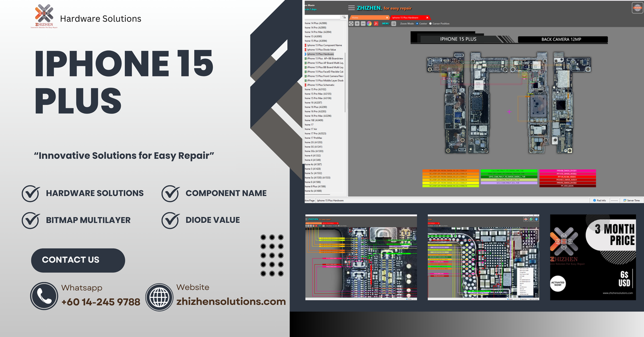The height and width of the screenshot is (337, 644).
Task: Open the 3 MONTH PRICE thumbnail
Action: tap(593, 257)
